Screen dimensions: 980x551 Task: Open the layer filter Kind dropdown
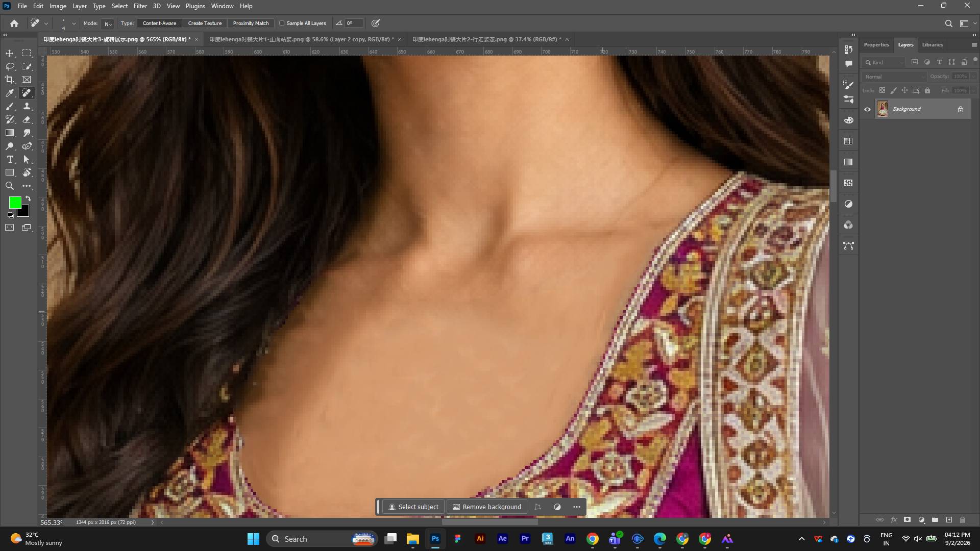pos(884,62)
